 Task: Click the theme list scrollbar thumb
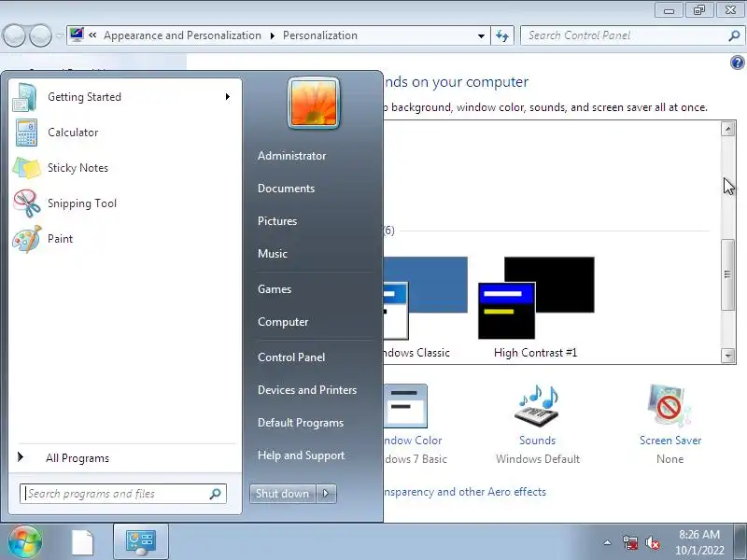tap(727, 274)
